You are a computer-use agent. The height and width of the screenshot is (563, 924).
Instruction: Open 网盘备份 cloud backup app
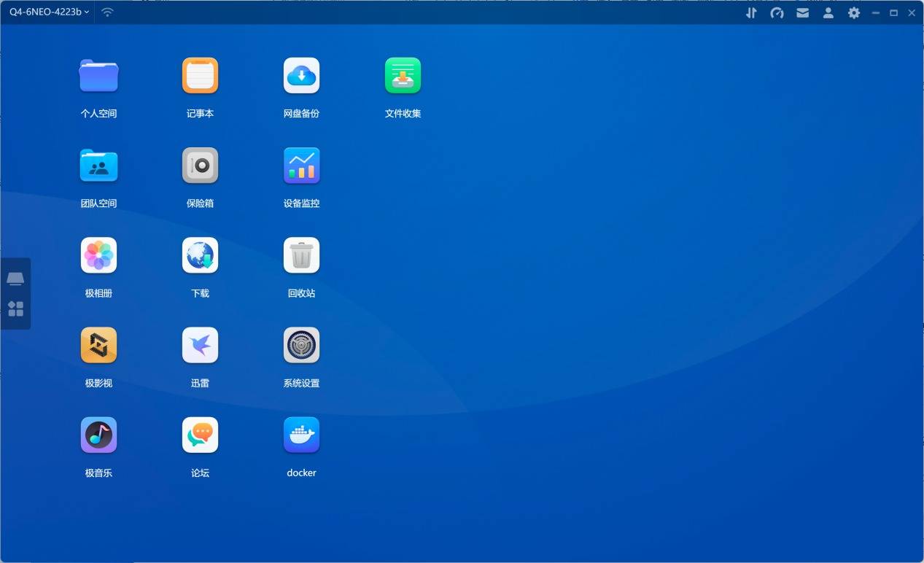click(x=301, y=76)
